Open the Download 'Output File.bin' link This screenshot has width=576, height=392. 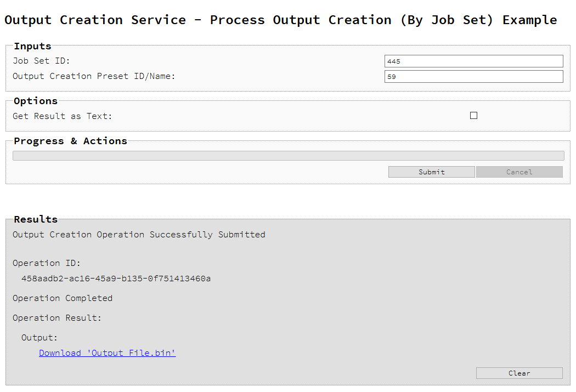[107, 353]
